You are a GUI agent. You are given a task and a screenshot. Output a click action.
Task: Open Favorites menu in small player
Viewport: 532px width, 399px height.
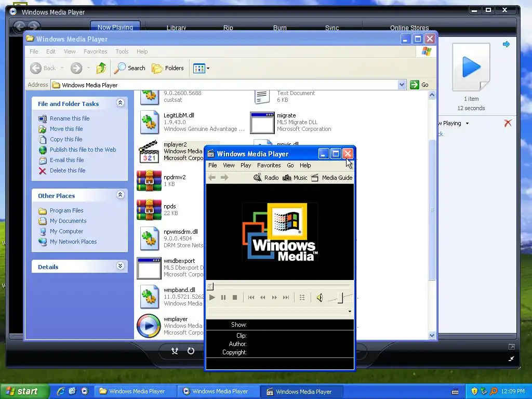point(269,165)
